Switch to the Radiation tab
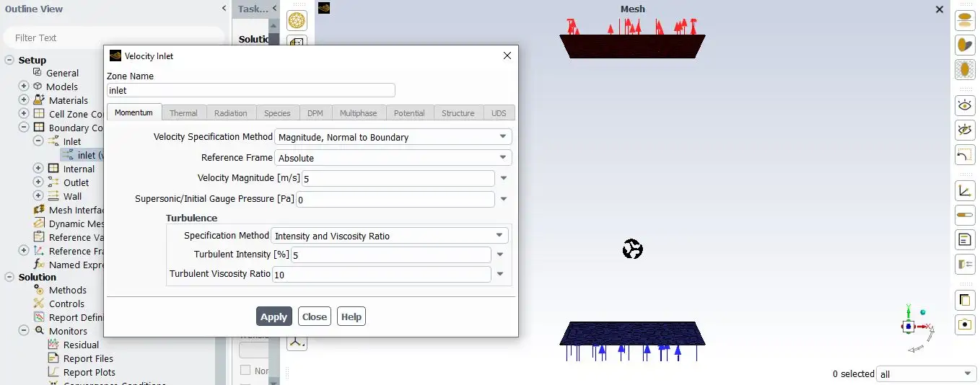Image resolution: width=980 pixels, height=385 pixels. click(230, 113)
